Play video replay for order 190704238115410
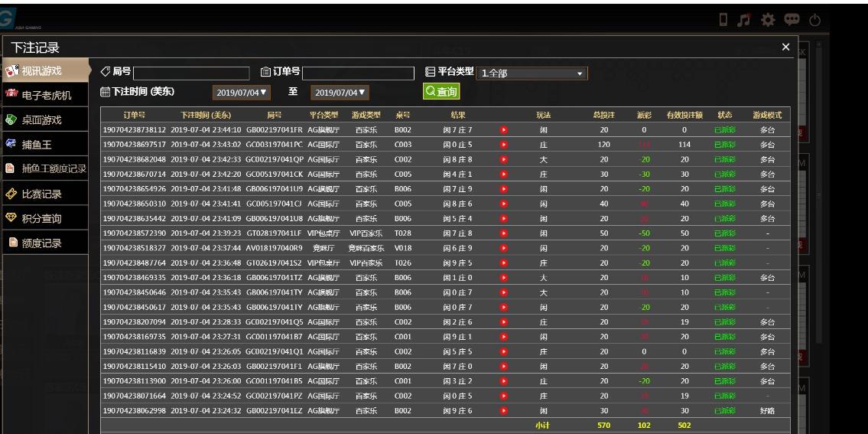 point(504,367)
